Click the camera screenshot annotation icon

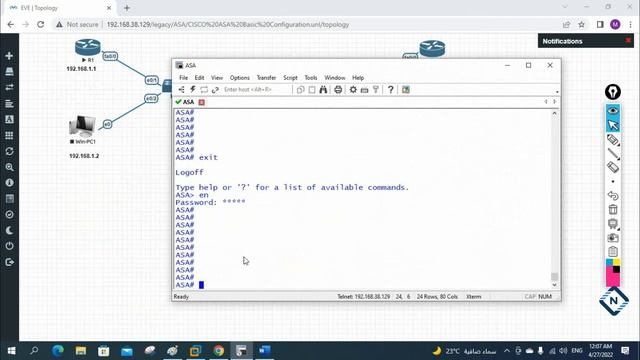tap(613, 238)
